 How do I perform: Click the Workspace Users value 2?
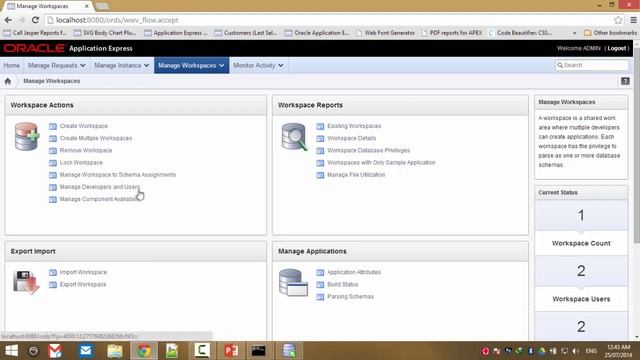[x=581, y=271]
